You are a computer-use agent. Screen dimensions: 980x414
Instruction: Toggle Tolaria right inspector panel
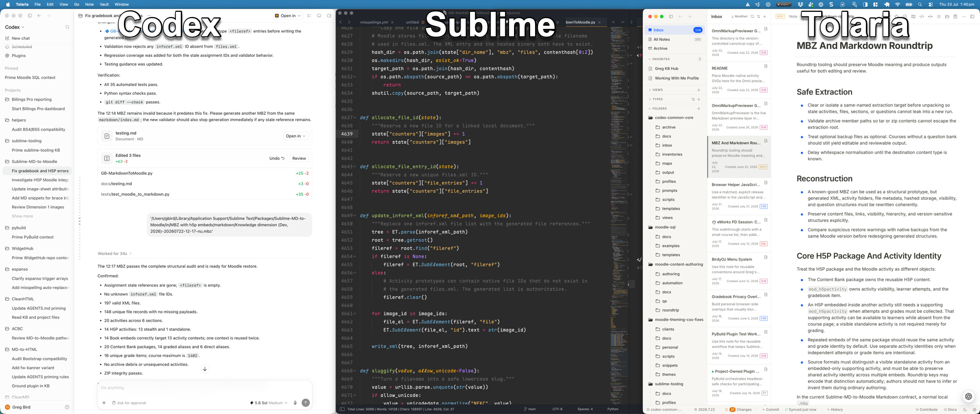972,16
